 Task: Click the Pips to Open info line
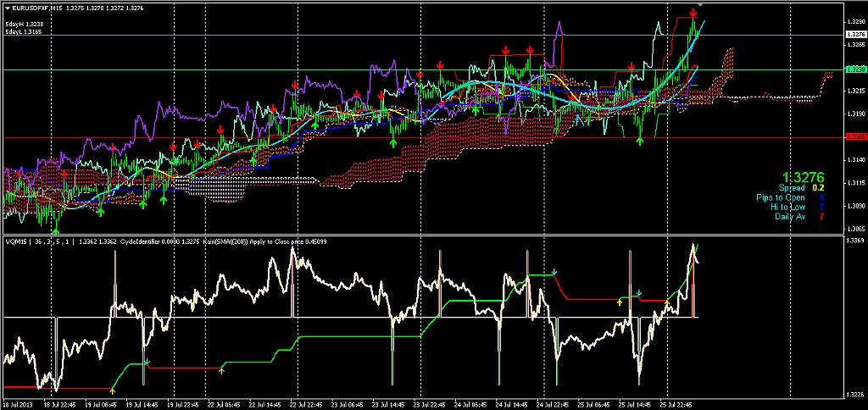[x=788, y=197]
